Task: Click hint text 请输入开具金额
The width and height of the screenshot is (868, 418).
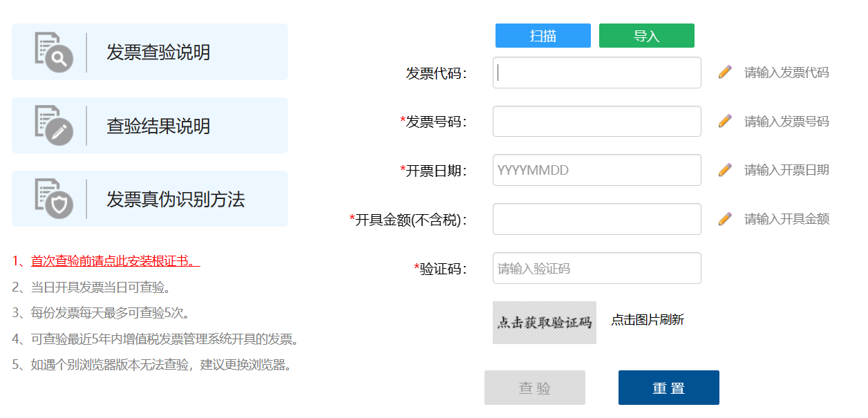Action: 786,219
